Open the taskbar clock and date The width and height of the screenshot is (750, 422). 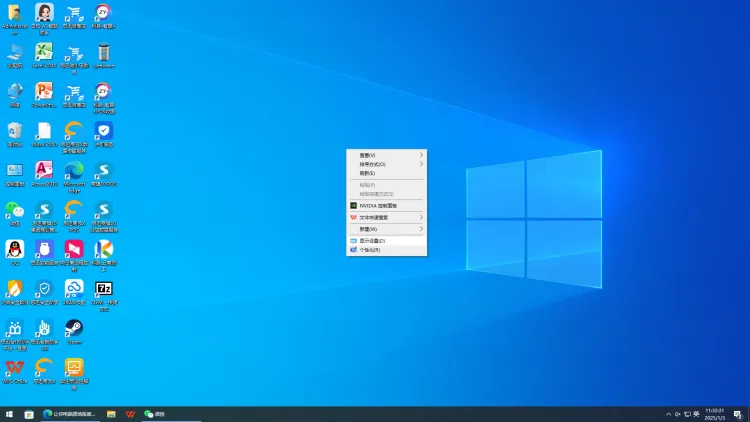pos(715,414)
